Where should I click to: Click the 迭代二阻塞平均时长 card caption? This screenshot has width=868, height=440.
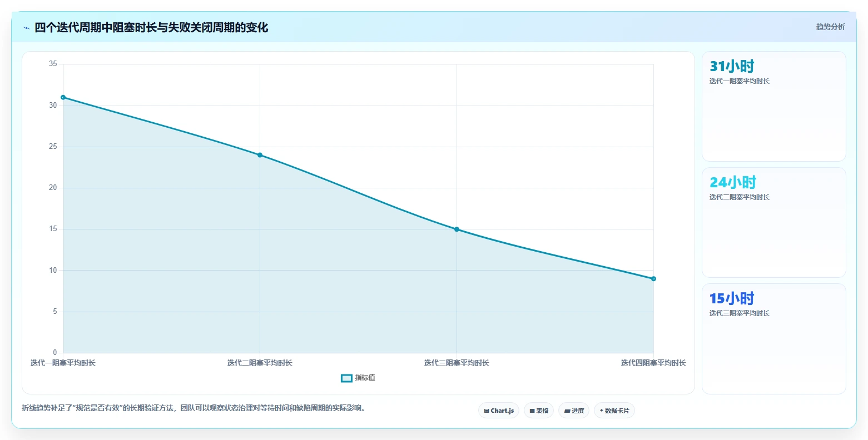click(x=740, y=197)
